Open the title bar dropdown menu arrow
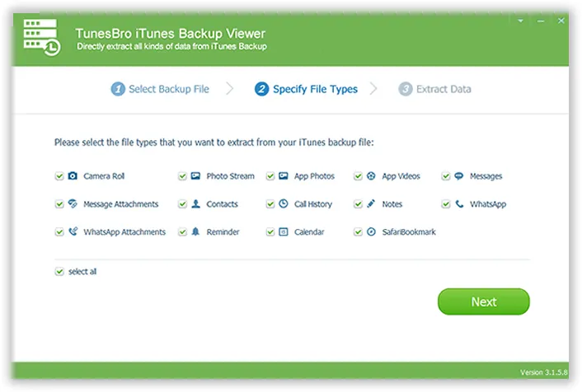 point(520,19)
